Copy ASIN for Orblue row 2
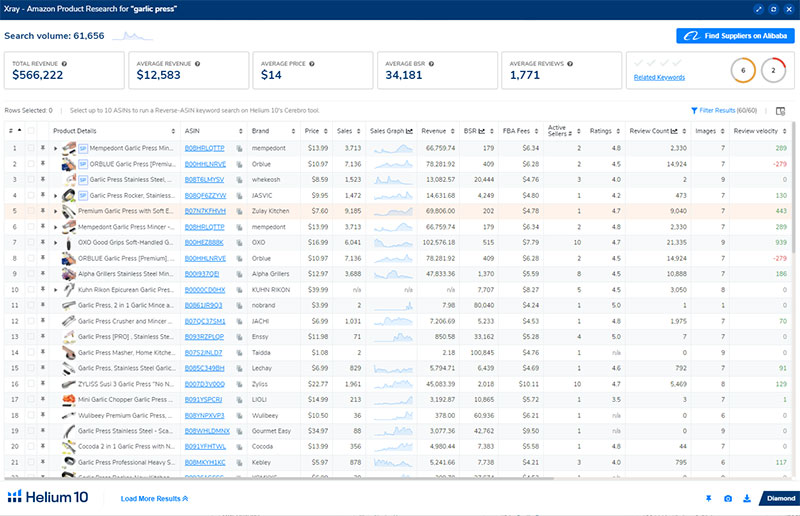The width and height of the screenshot is (800, 516). pos(239,164)
